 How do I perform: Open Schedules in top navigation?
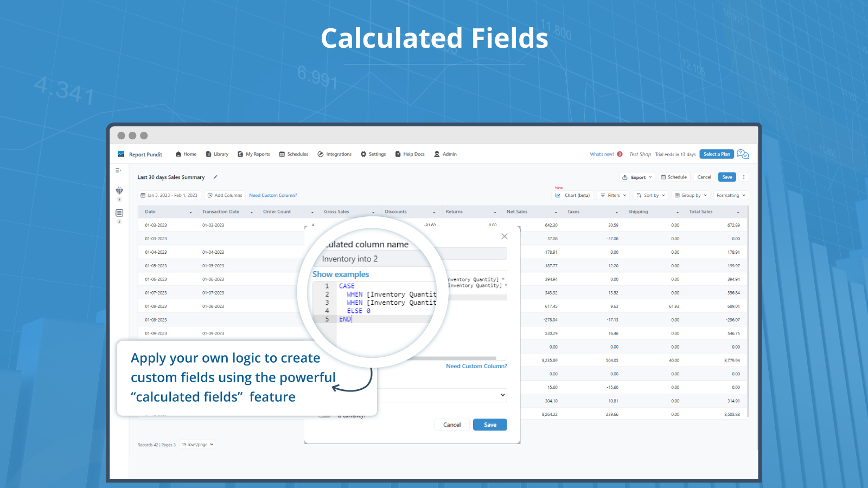point(293,154)
